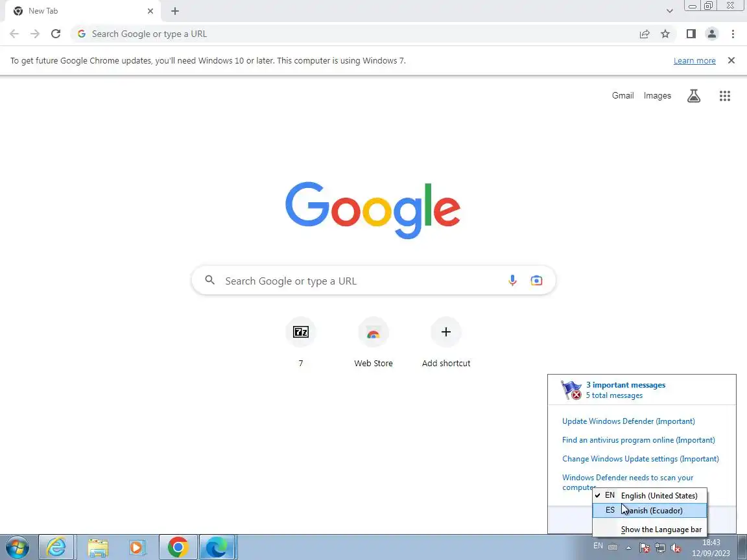Open Windows Media Player from taskbar

click(x=137, y=548)
